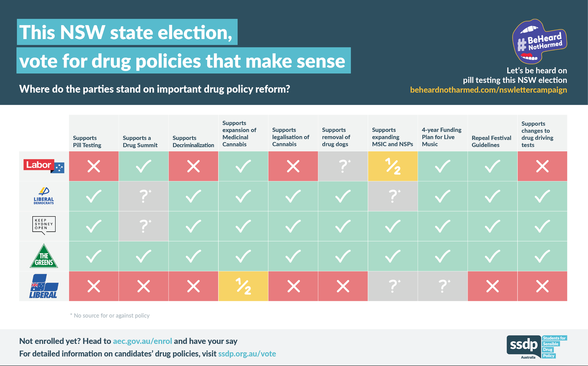Select the Liberal party logo
This screenshot has height=366, width=588.
[44, 286]
